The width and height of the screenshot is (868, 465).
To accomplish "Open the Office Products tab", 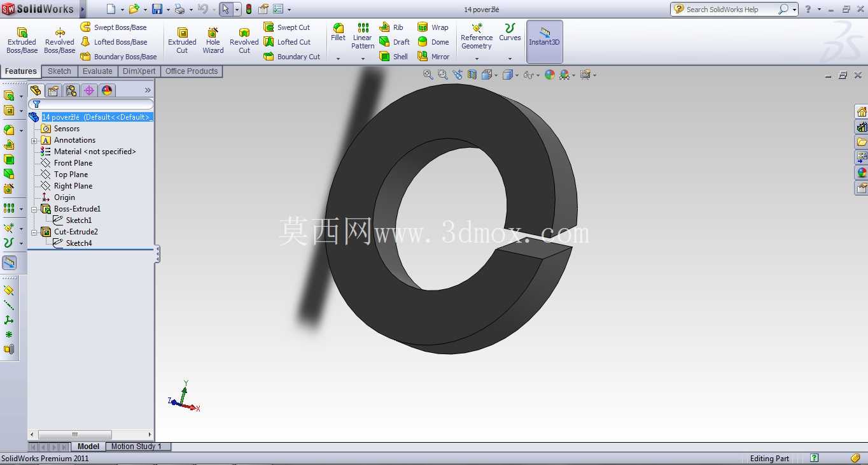I will click(x=192, y=71).
